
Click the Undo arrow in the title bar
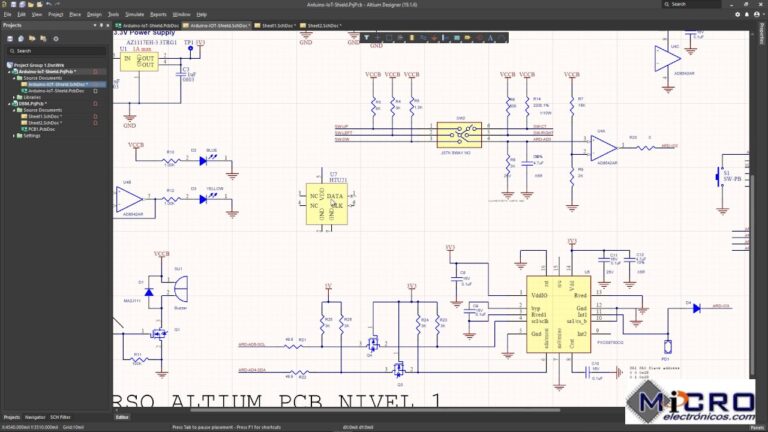coord(48,4)
